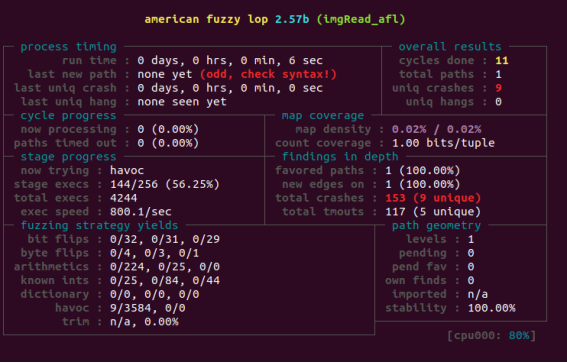Screen dimensions: 567x363
Task: Select total crashes value '153 (9 unique)'
Action: 433,198
